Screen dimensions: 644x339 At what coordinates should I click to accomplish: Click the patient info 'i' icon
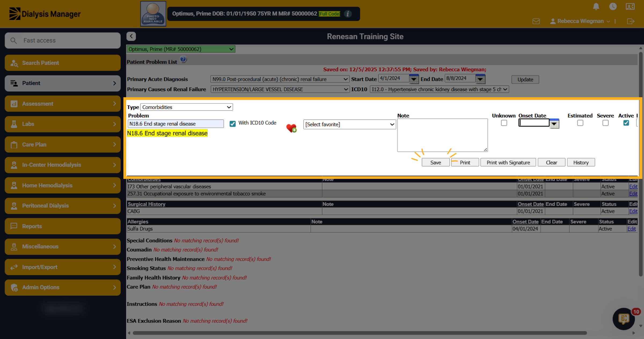[x=348, y=14]
